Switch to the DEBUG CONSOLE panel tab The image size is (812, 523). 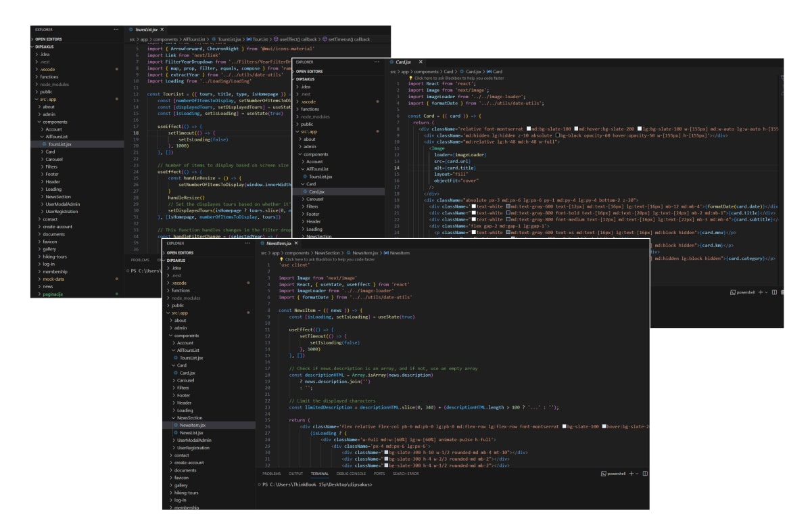(351, 474)
